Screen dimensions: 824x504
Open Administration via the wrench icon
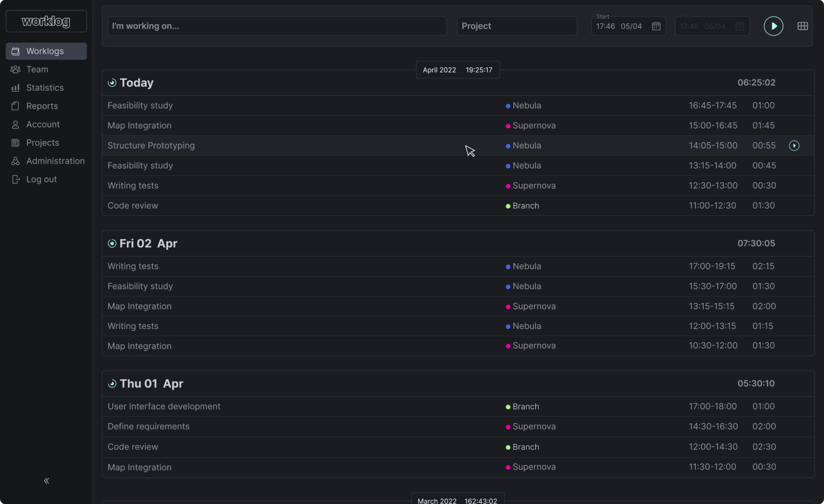tap(15, 161)
